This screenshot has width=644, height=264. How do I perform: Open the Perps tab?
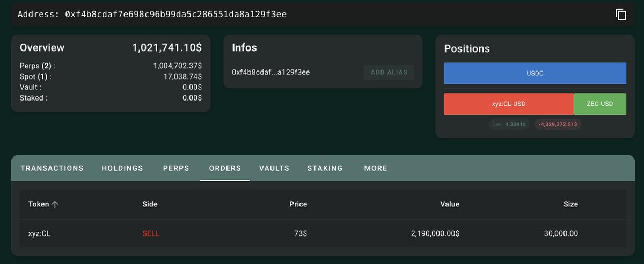176,168
